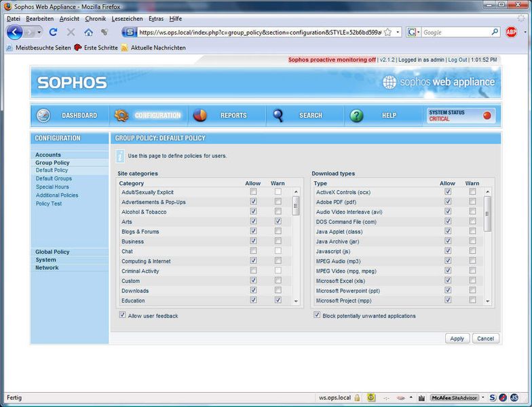Viewport: 532px width, 407px height.
Task: Uncheck Allow for ActiveX Controls (ocx)
Action: click(448, 191)
